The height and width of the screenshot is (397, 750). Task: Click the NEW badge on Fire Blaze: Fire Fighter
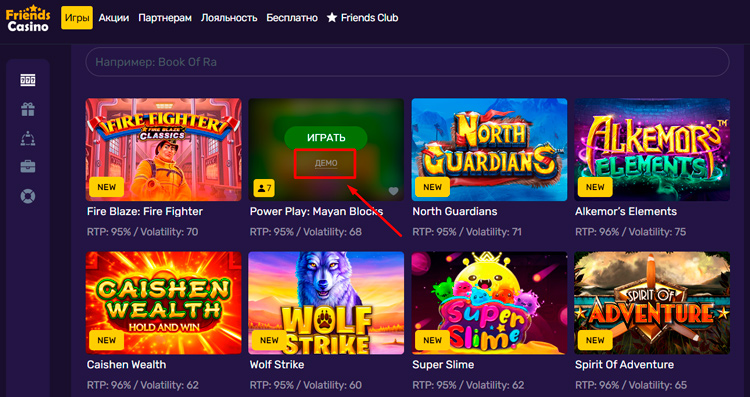(107, 187)
